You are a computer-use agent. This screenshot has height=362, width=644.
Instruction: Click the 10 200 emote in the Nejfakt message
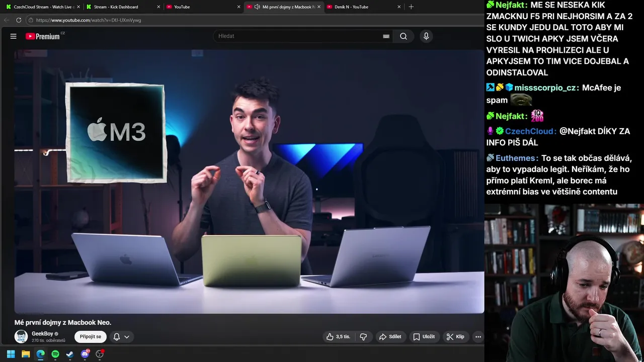(537, 116)
